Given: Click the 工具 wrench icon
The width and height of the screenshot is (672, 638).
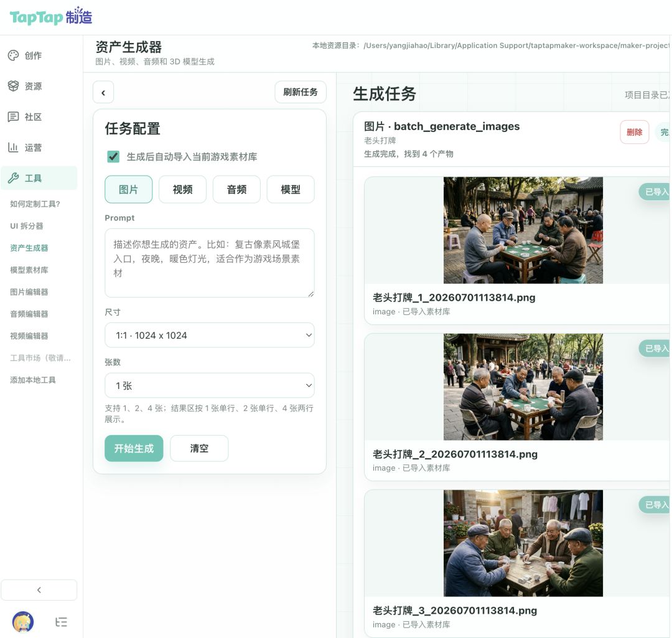Looking at the screenshot, I should tap(13, 178).
